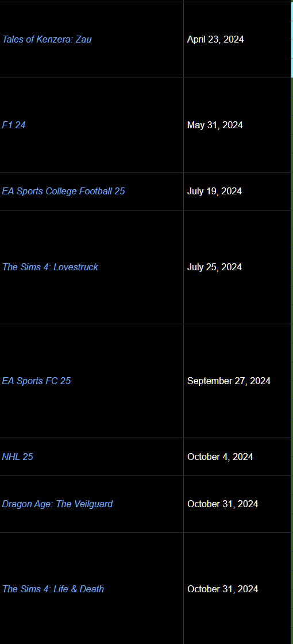
Task: Click the topmost cyan cell at right edge
Action: pos(292,11)
